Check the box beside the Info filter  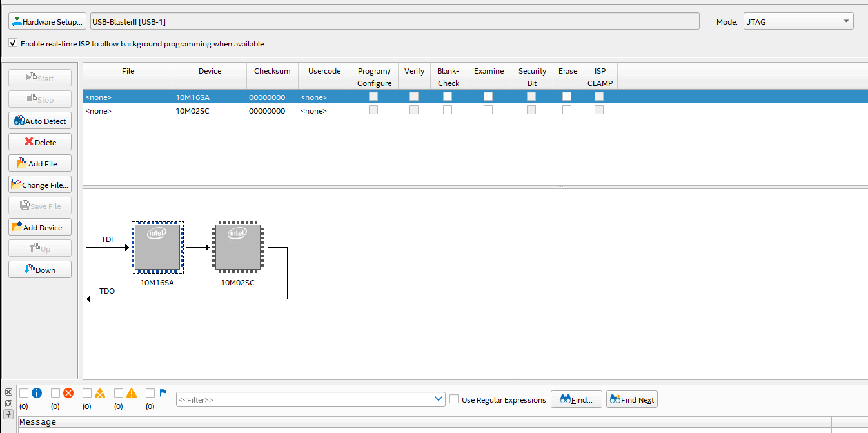(x=24, y=392)
